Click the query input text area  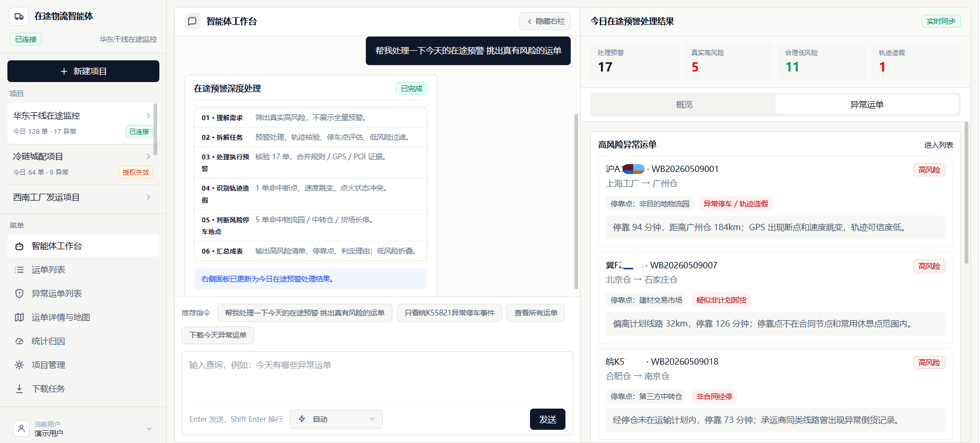pos(377,378)
